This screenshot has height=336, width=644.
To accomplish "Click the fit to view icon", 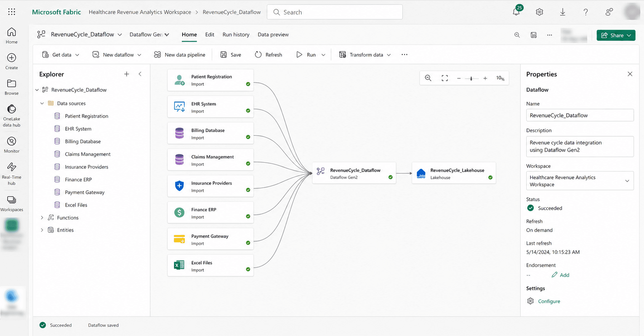I will tap(445, 78).
